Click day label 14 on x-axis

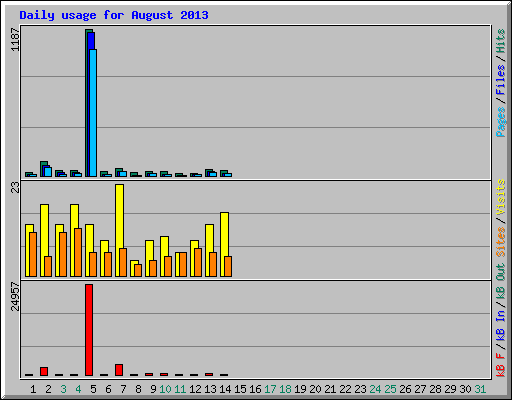225,389
